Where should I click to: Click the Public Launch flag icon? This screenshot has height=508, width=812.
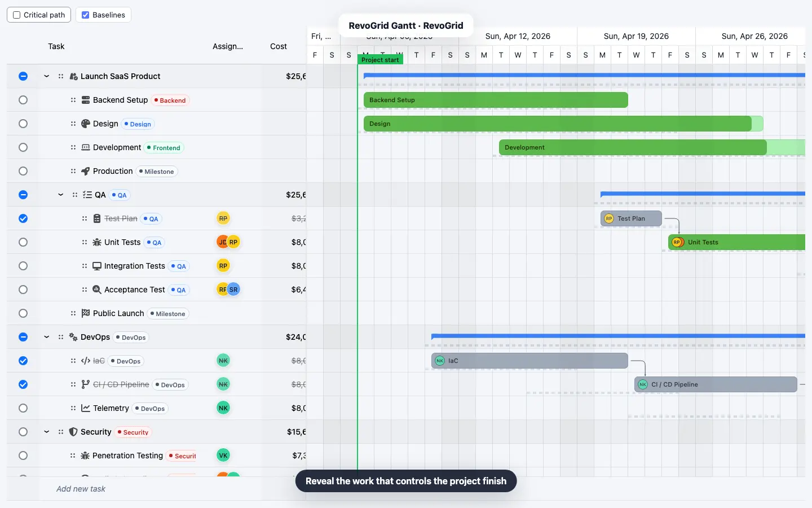tap(86, 313)
